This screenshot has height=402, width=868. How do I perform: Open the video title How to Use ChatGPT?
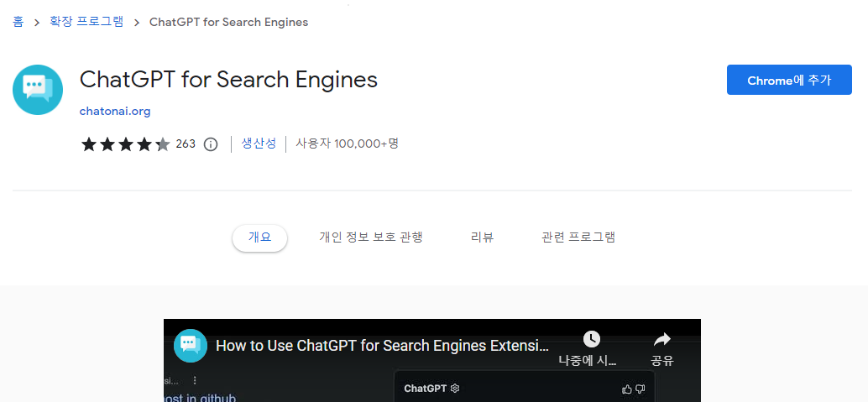pyautogui.click(x=383, y=346)
